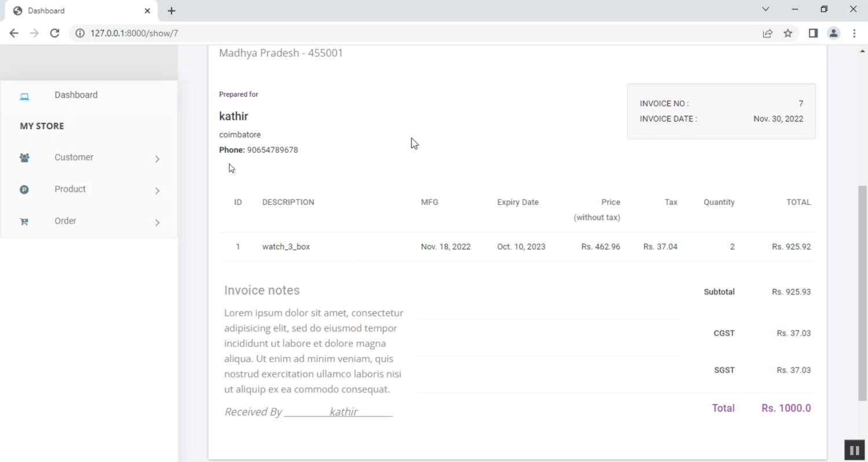Expand the Product submenu chevron
This screenshot has width=868, height=462.
157,190
